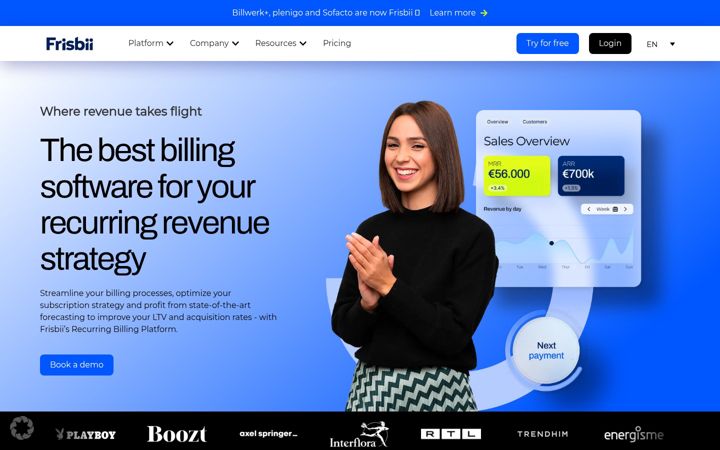Click the Try for free button
The width and height of the screenshot is (720, 450).
click(547, 43)
